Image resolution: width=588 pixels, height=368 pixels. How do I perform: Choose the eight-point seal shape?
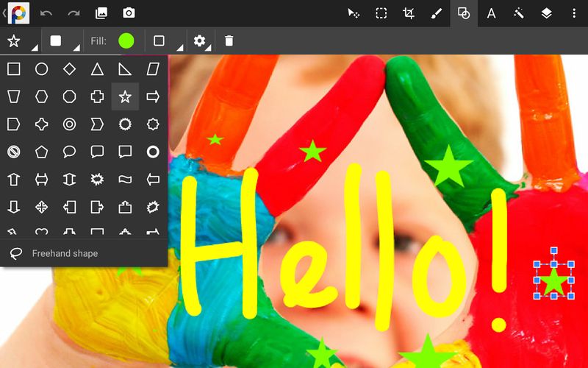[x=153, y=124]
